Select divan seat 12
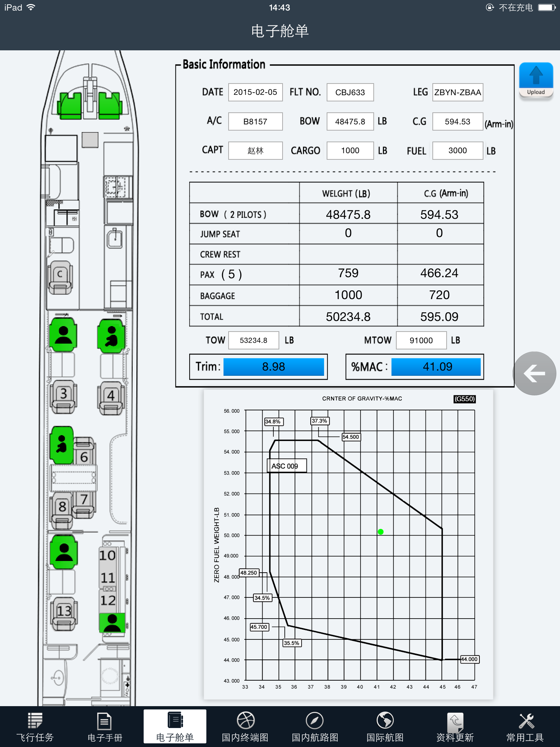The height and width of the screenshot is (747, 560). (108, 600)
